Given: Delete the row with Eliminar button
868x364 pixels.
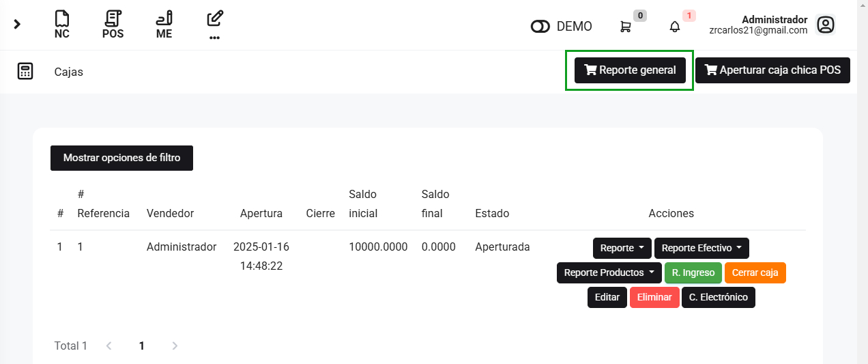Looking at the screenshot, I should (x=654, y=297).
